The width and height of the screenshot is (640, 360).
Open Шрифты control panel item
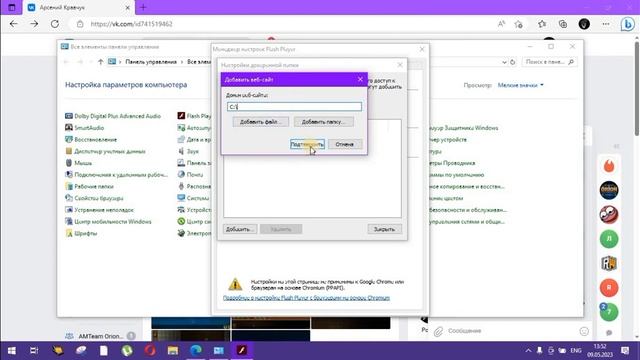pyautogui.click(x=81, y=233)
